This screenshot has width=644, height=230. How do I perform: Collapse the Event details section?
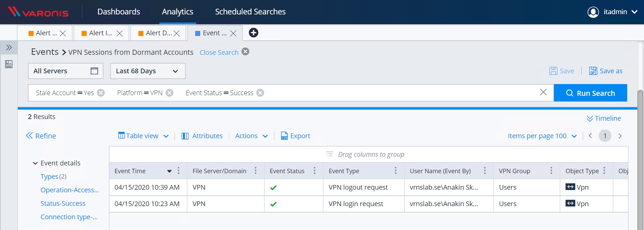35,163
